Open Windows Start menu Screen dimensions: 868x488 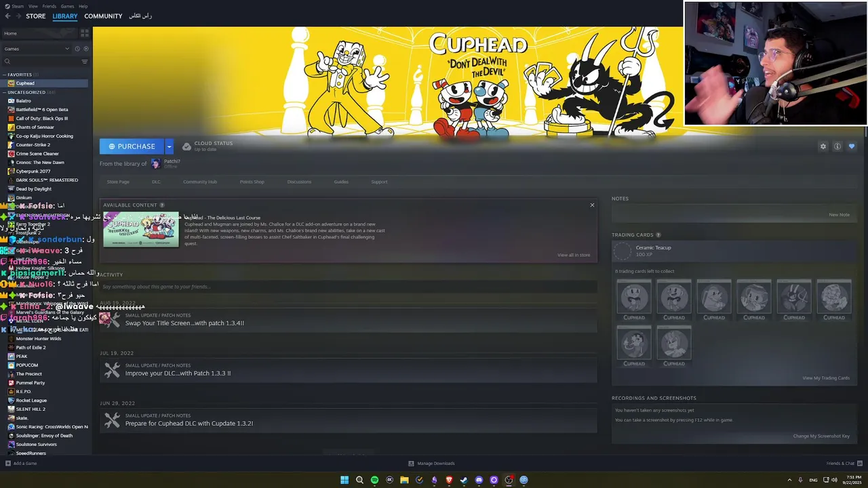click(x=344, y=480)
